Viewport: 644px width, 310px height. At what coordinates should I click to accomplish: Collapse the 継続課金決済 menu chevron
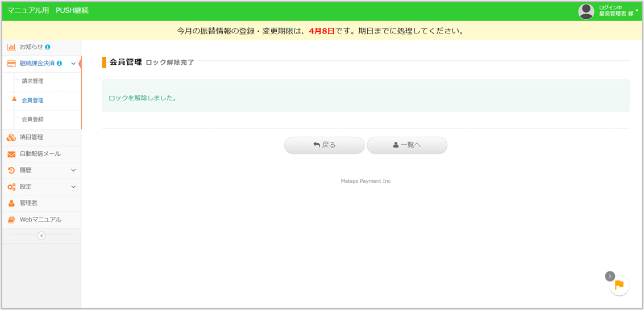point(73,64)
